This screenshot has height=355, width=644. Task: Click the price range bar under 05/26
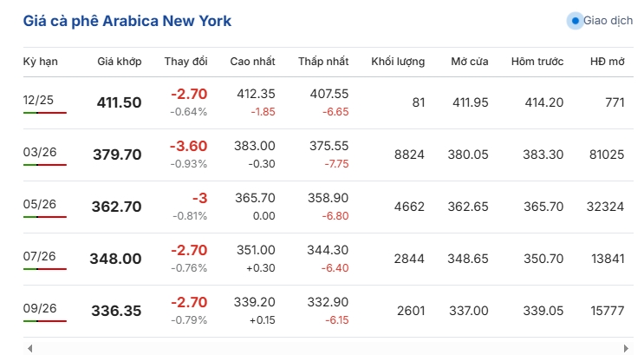point(45,217)
